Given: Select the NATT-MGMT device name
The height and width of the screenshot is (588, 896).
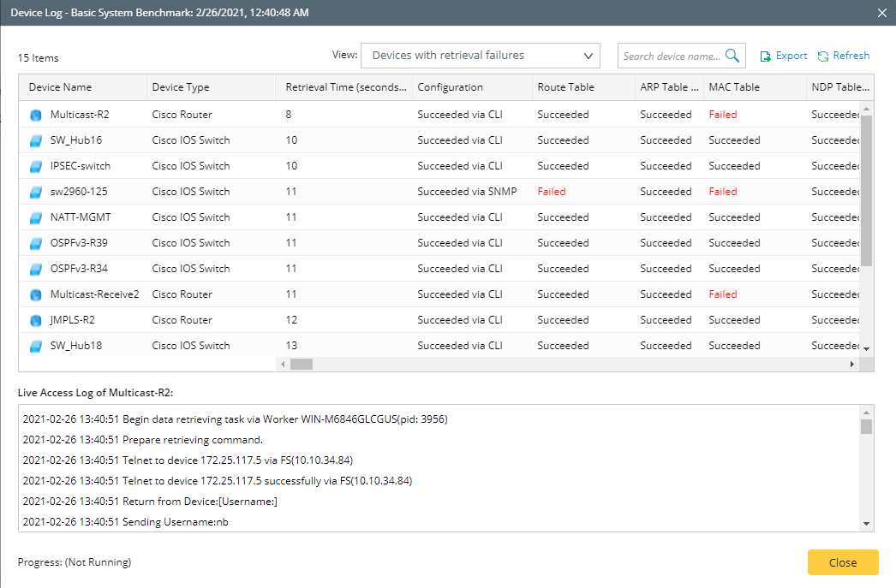Looking at the screenshot, I should tap(81, 217).
